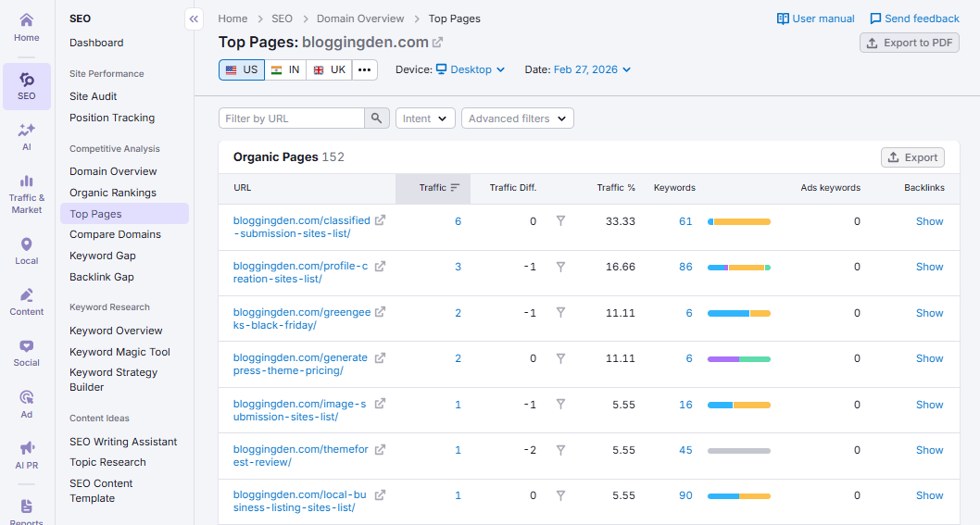Open the Social section icon

[x=26, y=353]
